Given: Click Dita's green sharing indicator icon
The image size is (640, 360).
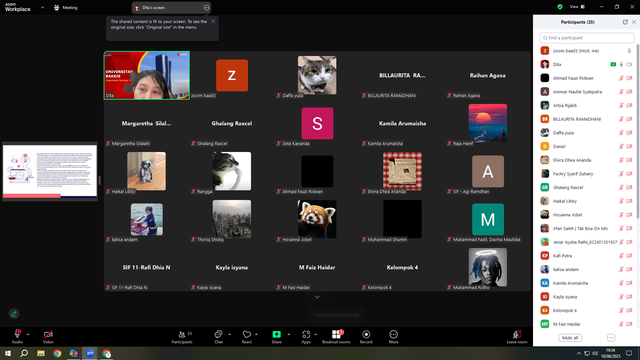Looking at the screenshot, I should pyautogui.click(x=613, y=64).
